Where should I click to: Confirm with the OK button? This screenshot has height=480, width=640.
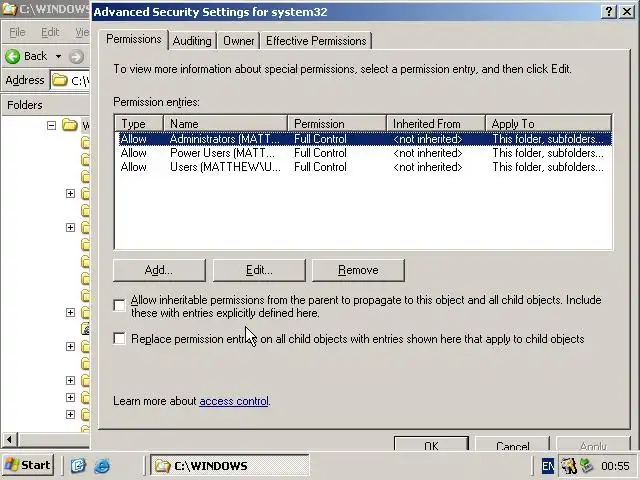[431, 444]
